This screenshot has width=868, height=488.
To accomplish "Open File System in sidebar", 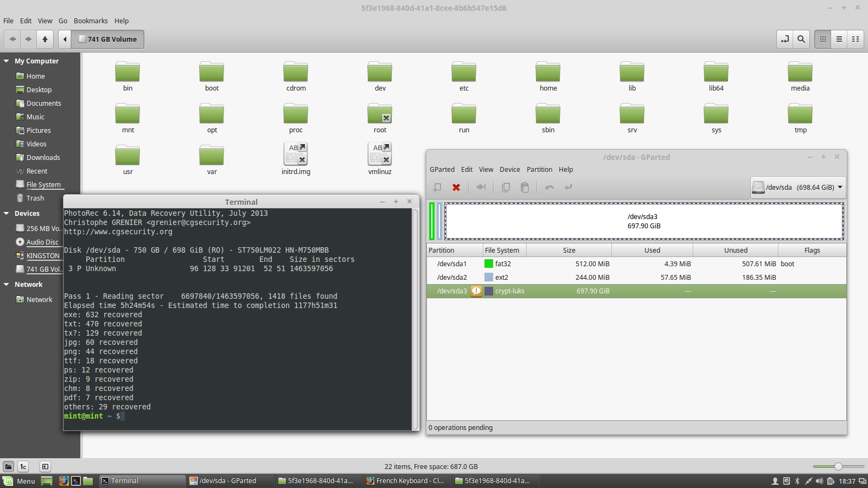I will coord(43,185).
